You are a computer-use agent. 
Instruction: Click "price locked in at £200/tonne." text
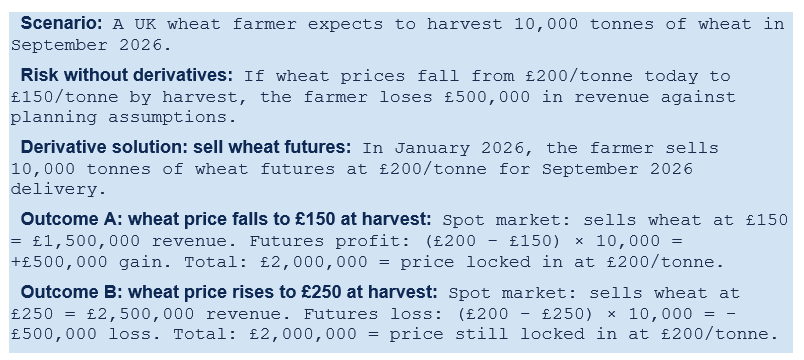pyautogui.click(x=562, y=263)
